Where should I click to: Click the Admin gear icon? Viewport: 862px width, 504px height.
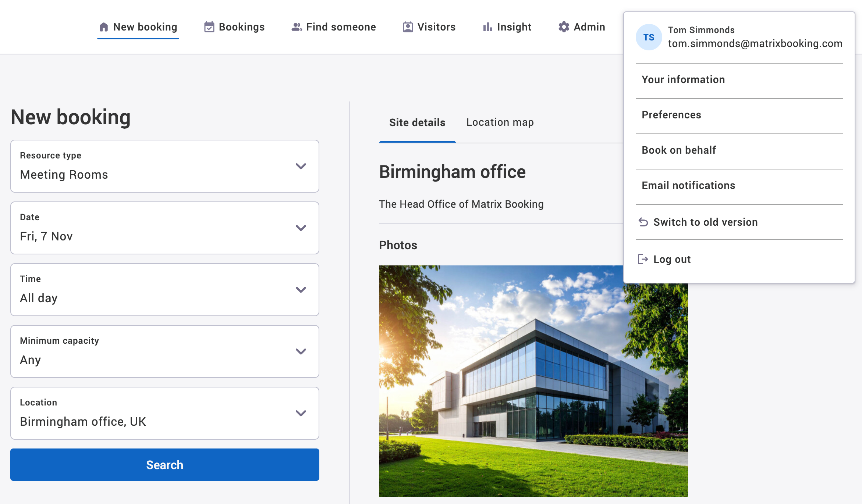[x=564, y=27]
